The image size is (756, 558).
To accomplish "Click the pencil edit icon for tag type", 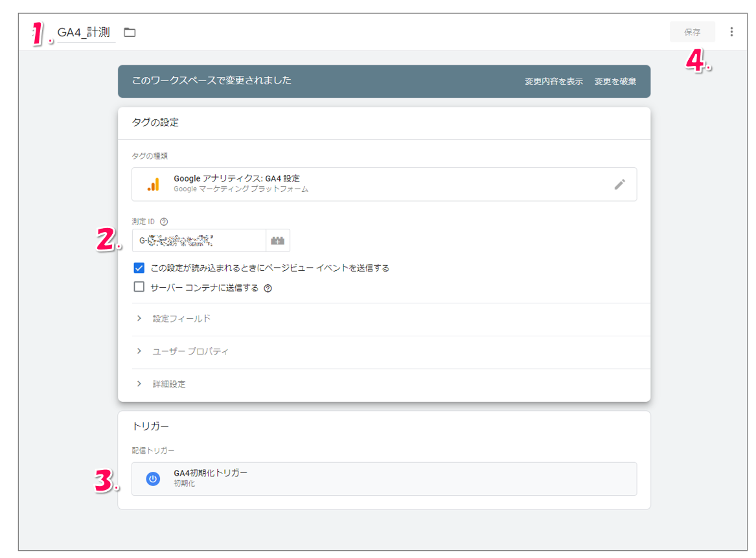I will (619, 185).
